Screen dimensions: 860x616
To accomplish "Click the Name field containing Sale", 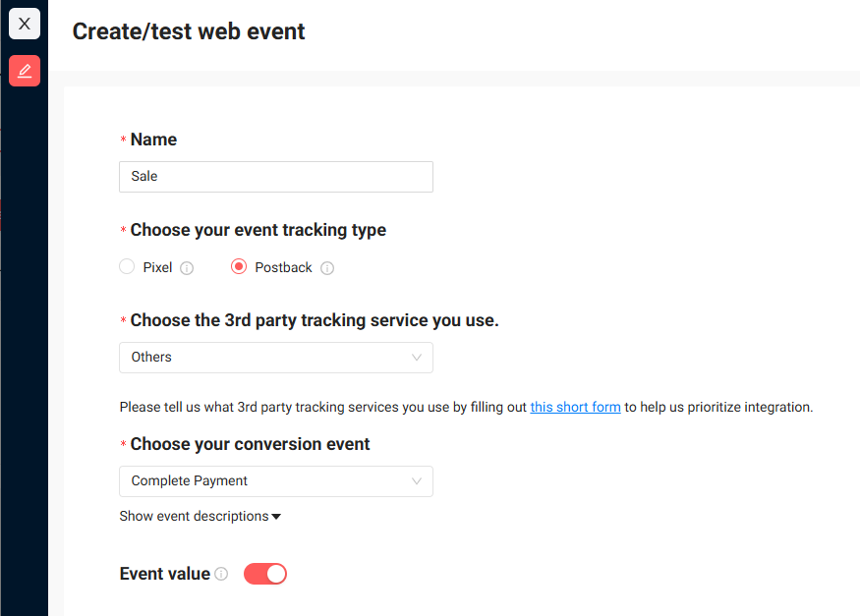I will (x=275, y=176).
